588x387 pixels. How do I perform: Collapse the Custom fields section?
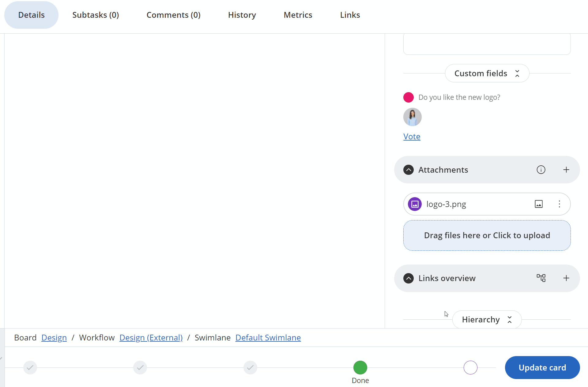click(517, 73)
